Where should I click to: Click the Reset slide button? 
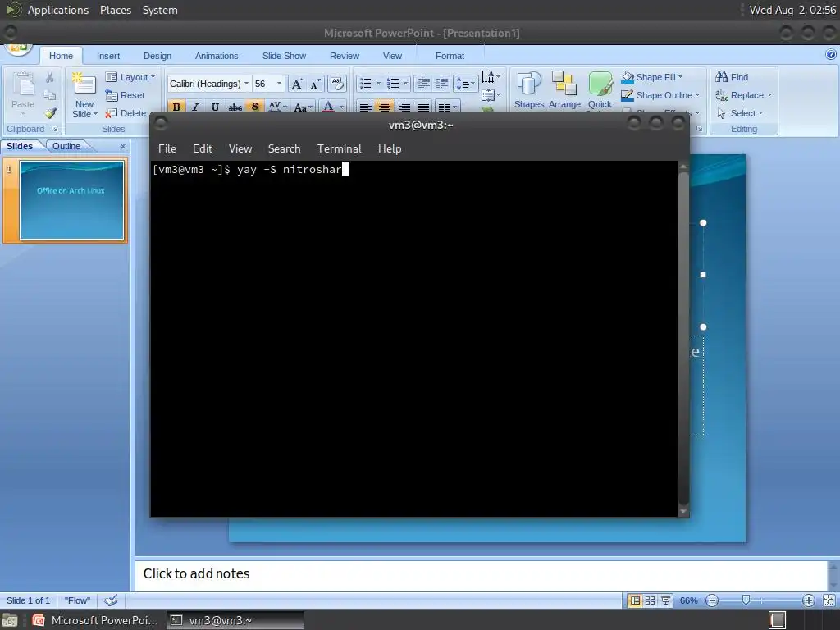click(x=126, y=95)
